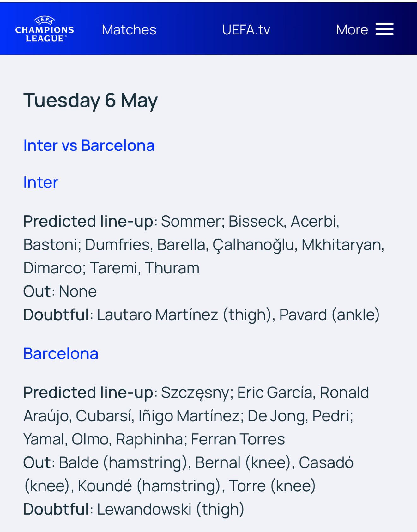
Task: Click Ferran Torres in Barcelona's line-up
Action: tap(238, 439)
